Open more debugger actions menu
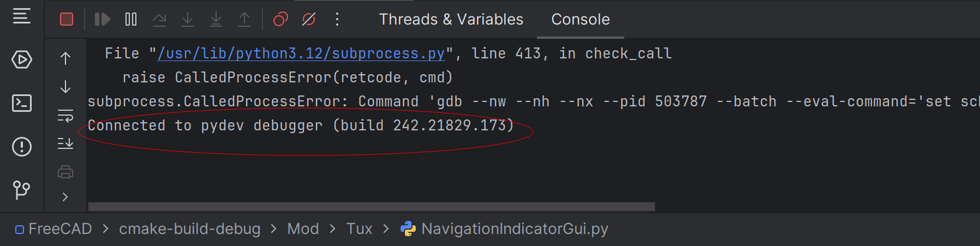The height and width of the screenshot is (246, 980). pos(337,20)
